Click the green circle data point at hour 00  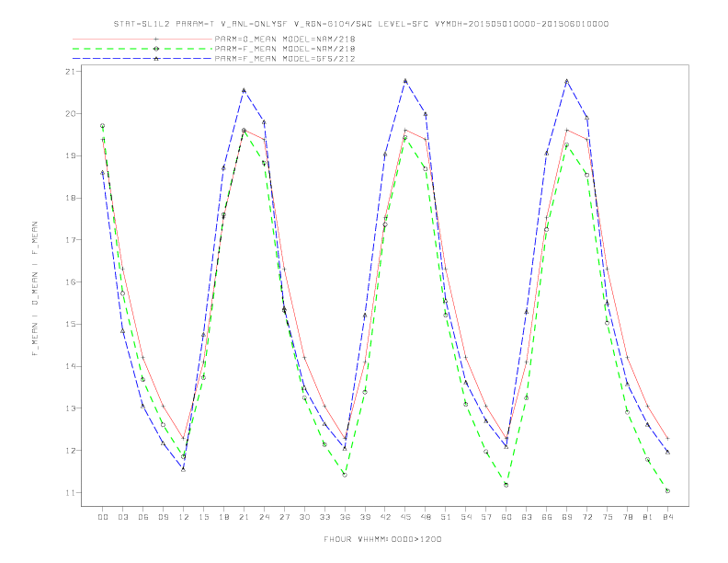click(103, 126)
